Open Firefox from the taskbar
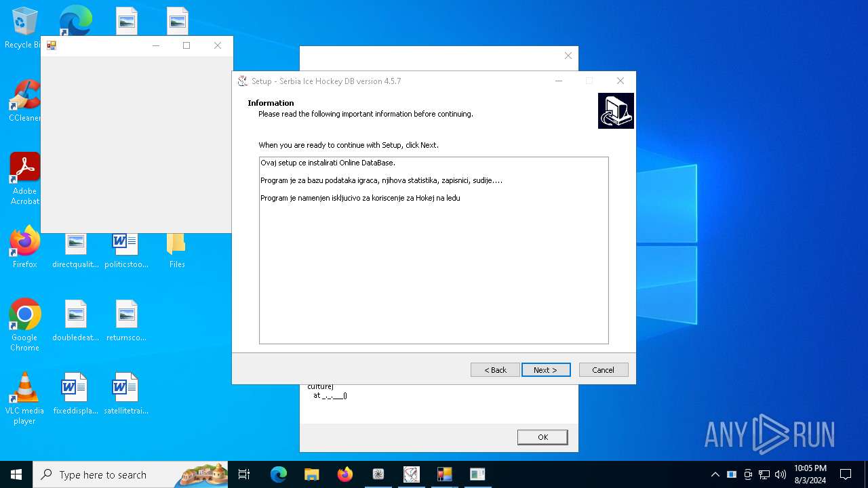Image resolution: width=868 pixels, height=488 pixels. pos(344,474)
